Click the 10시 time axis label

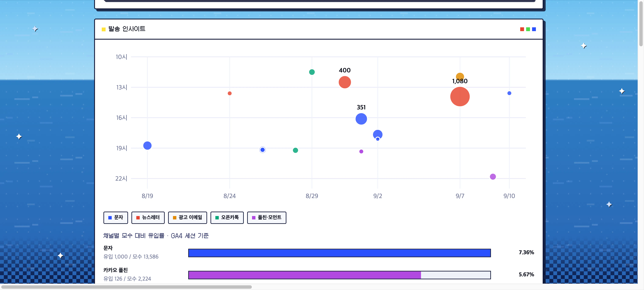click(x=121, y=57)
